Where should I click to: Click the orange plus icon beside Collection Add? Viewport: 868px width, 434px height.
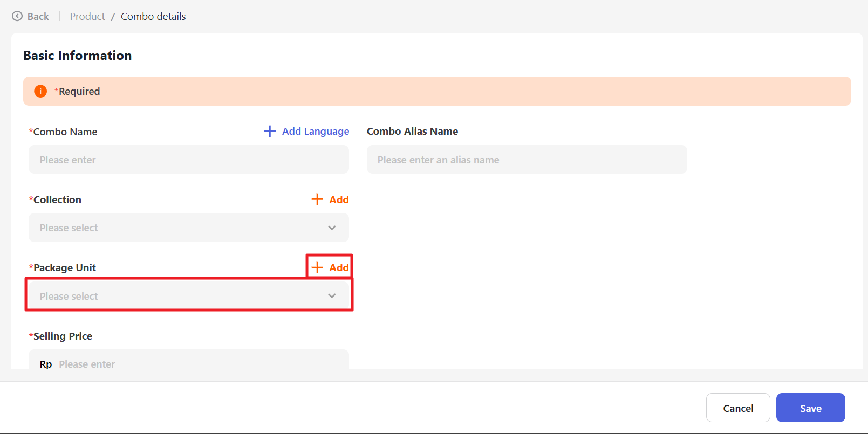pos(317,199)
